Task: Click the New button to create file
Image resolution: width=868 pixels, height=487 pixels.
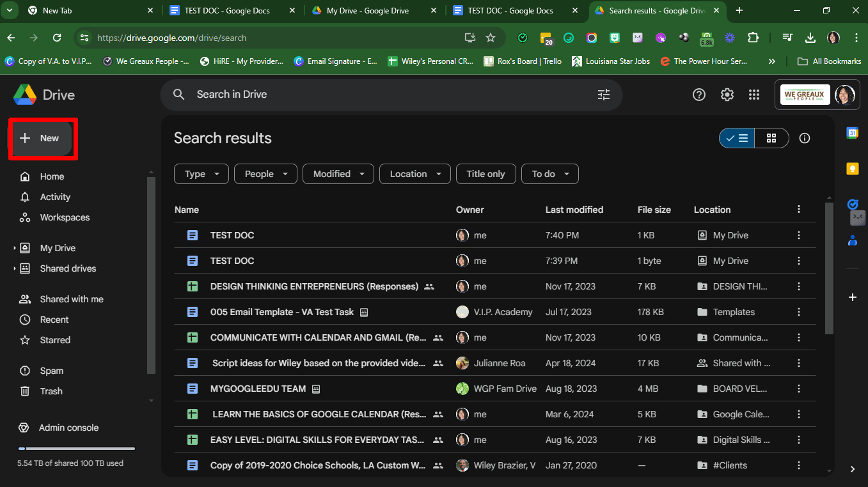Action: (x=42, y=138)
